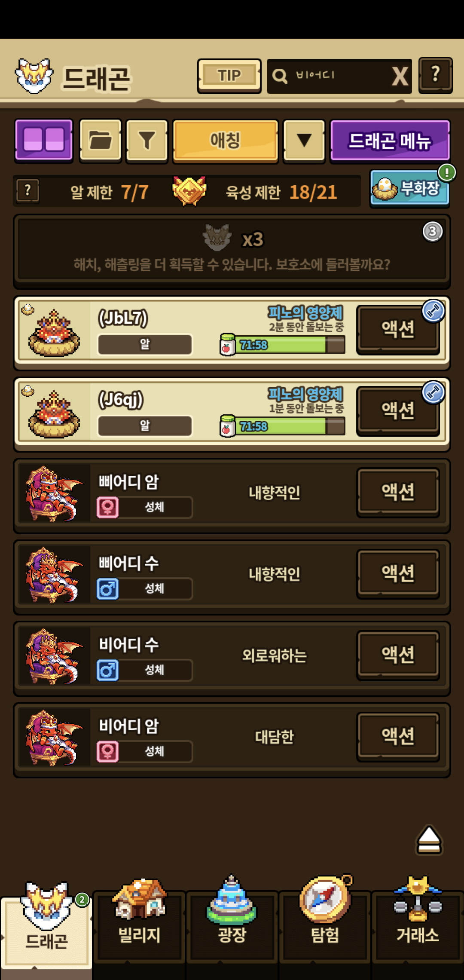
Task: Click the TIP button
Action: pyautogui.click(x=229, y=76)
